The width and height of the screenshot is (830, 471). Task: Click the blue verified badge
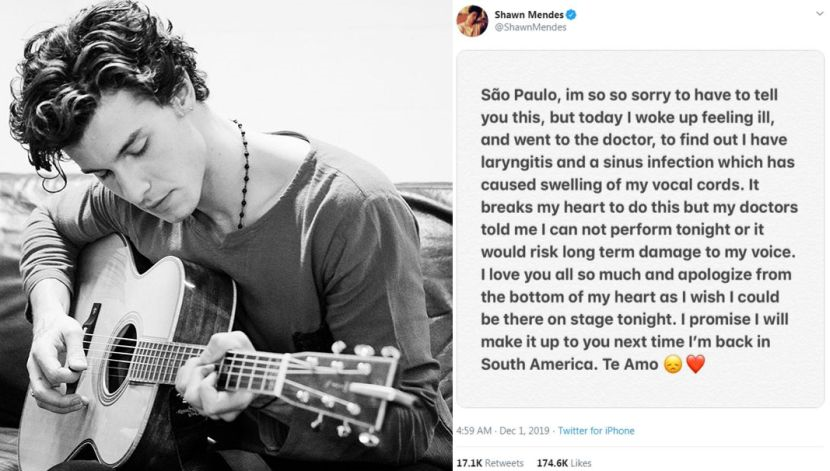pos(573,14)
